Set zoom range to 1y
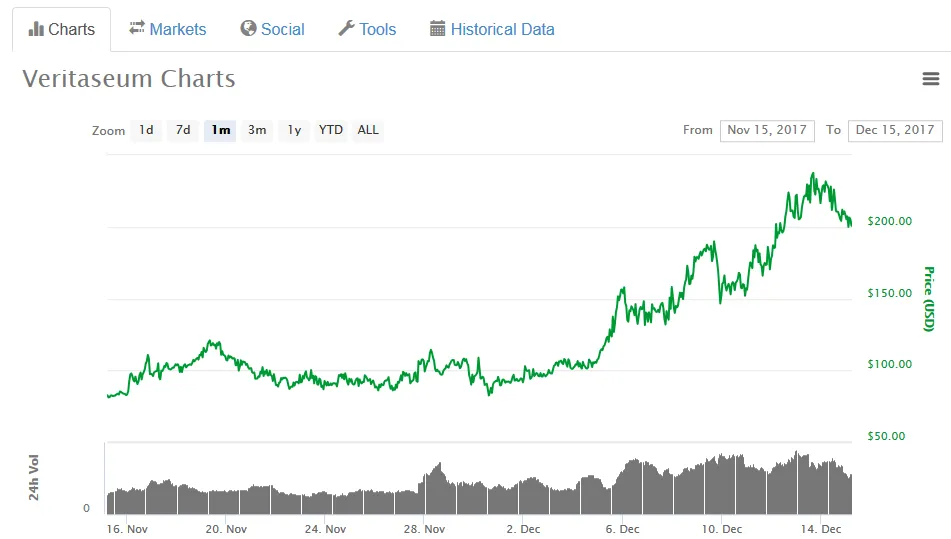 (x=294, y=130)
